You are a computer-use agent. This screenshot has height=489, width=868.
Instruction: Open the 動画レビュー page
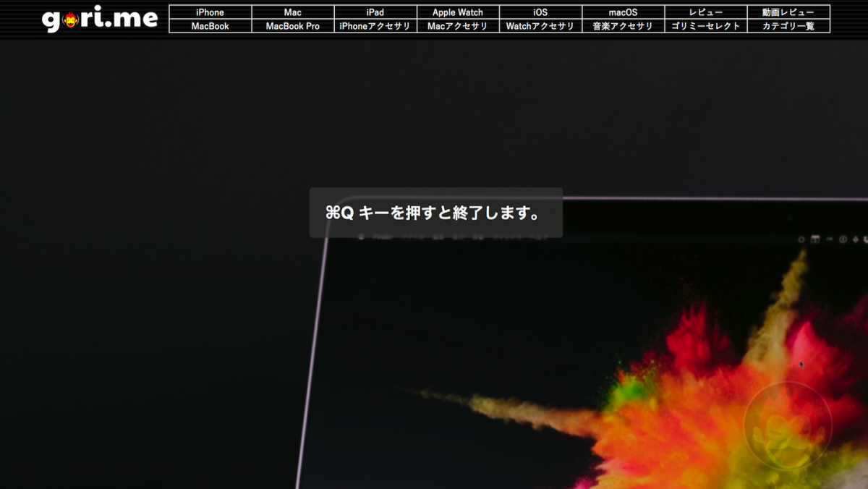pyautogui.click(x=788, y=12)
